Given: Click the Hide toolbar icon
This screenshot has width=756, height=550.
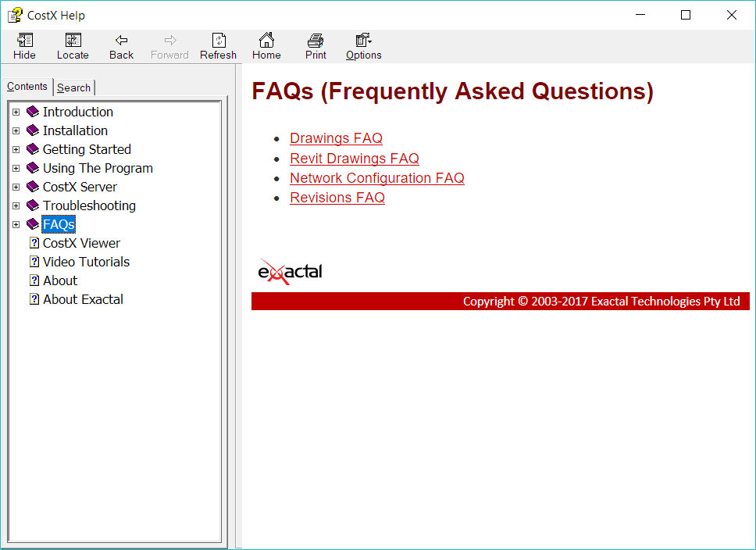Looking at the screenshot, I should coord(24,41).
